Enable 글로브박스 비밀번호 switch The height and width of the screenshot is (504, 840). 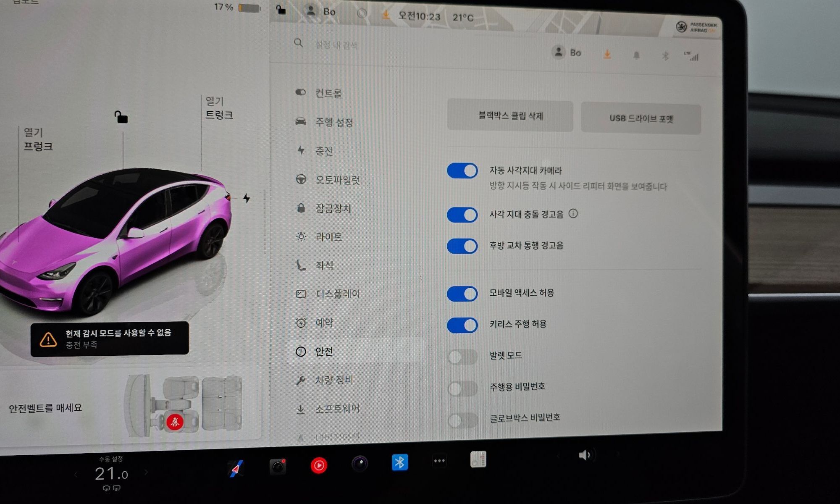pos(462,420)
